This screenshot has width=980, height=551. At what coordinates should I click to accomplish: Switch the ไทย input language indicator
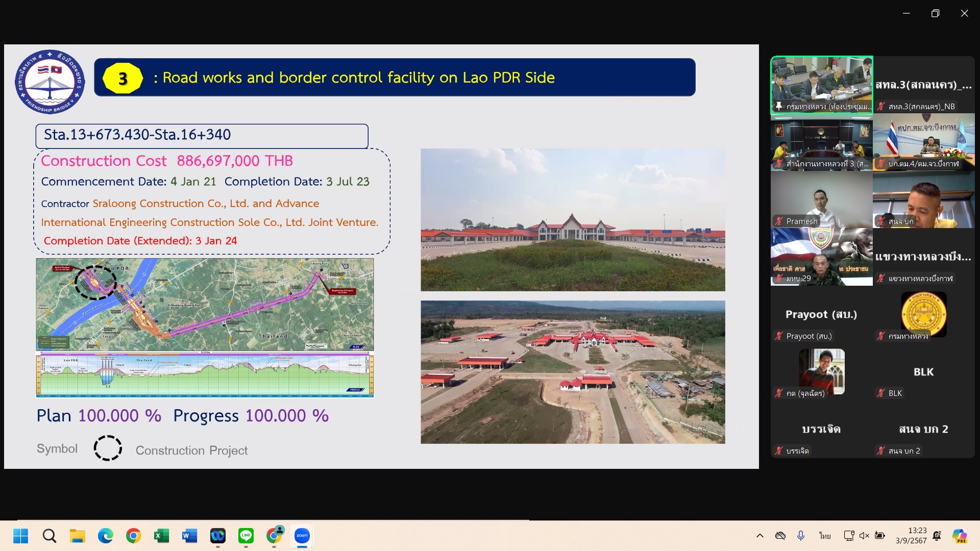(825, 536)
